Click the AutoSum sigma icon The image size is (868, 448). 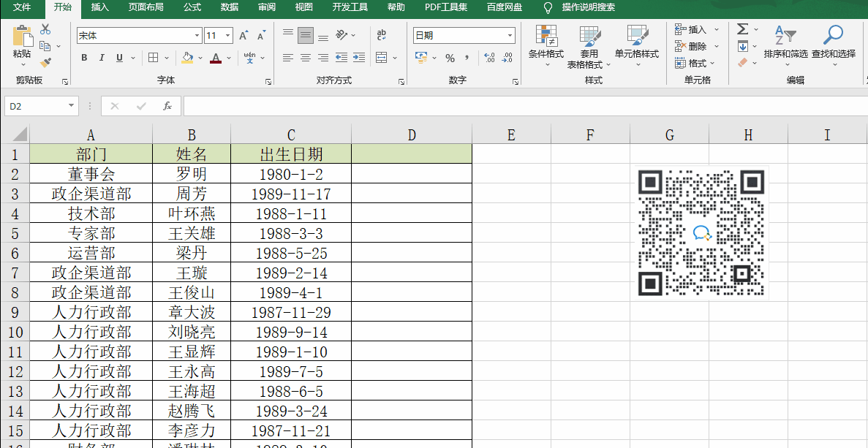(x=742, y=29)
